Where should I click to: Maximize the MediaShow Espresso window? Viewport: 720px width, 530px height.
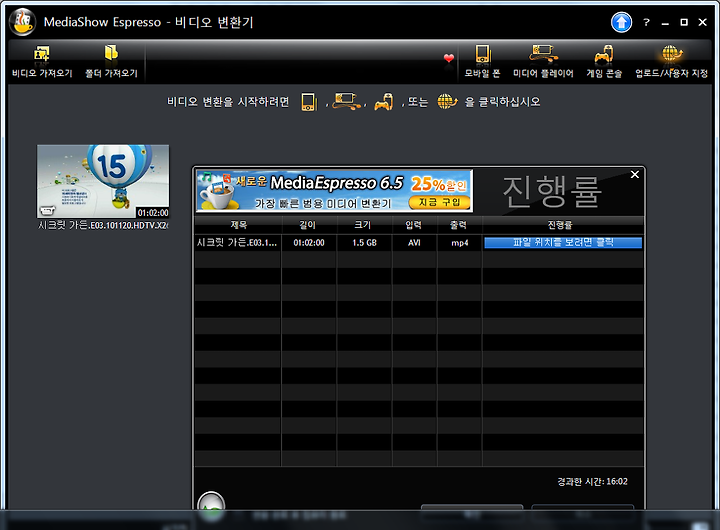coord(684,22)
